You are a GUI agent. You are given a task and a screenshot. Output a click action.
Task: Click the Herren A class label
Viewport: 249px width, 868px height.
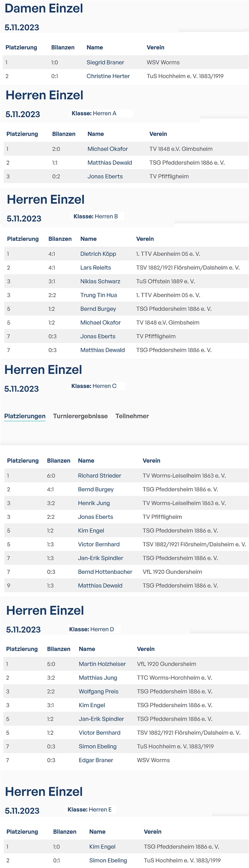(94, 113)
